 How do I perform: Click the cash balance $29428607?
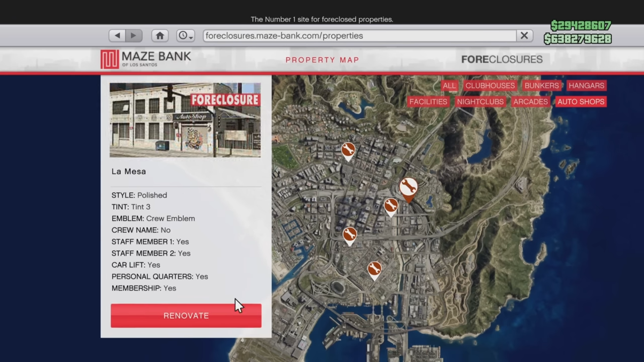[x=581, y=26]
